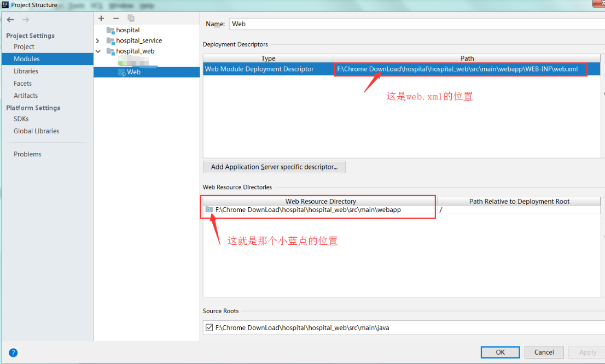
Task: Open Facets settings page
Action: click(x=23, y=83)
